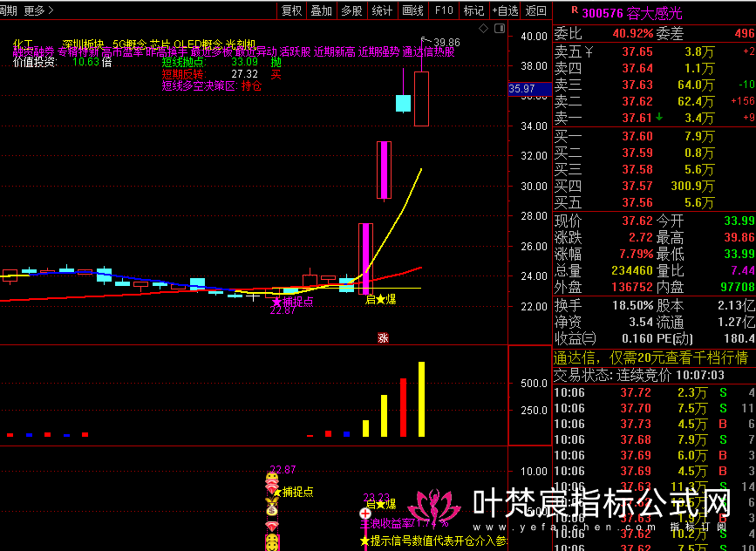This screenshot has height=551, width=756.
Task: Click 卖五 ask price 37.65
Action: tap(637, 51)
